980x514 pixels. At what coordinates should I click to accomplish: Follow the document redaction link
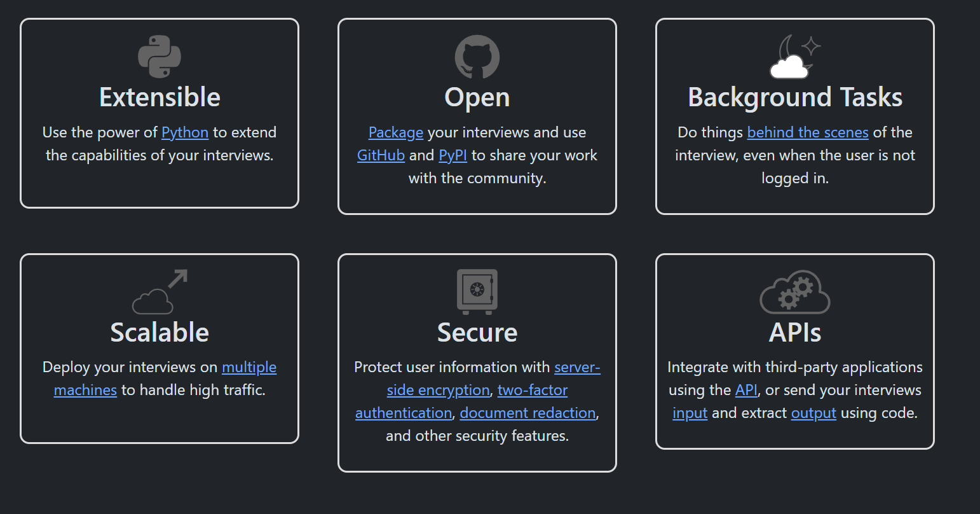[527, 413]
